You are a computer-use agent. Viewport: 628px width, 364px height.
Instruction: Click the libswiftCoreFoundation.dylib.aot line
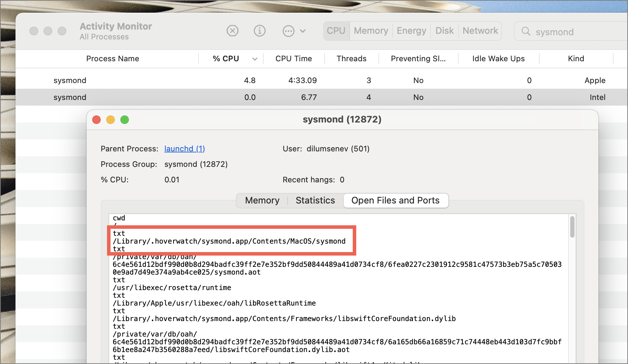tap(231, 350)
